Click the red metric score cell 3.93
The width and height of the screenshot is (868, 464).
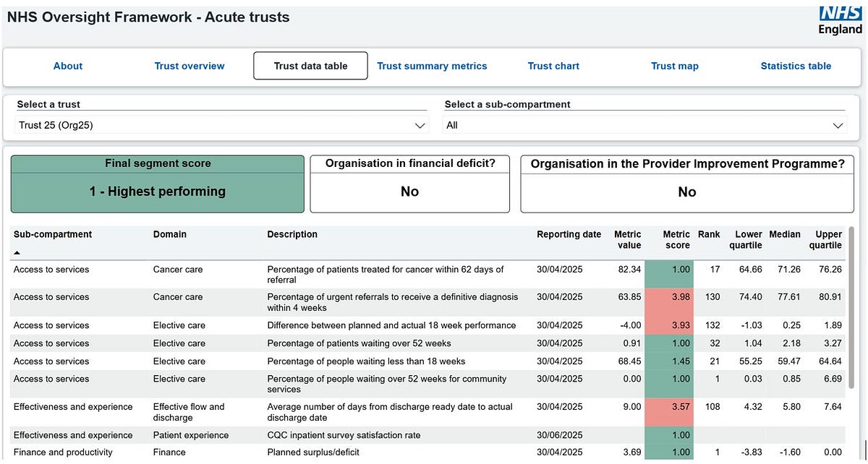tap(669, 325)
